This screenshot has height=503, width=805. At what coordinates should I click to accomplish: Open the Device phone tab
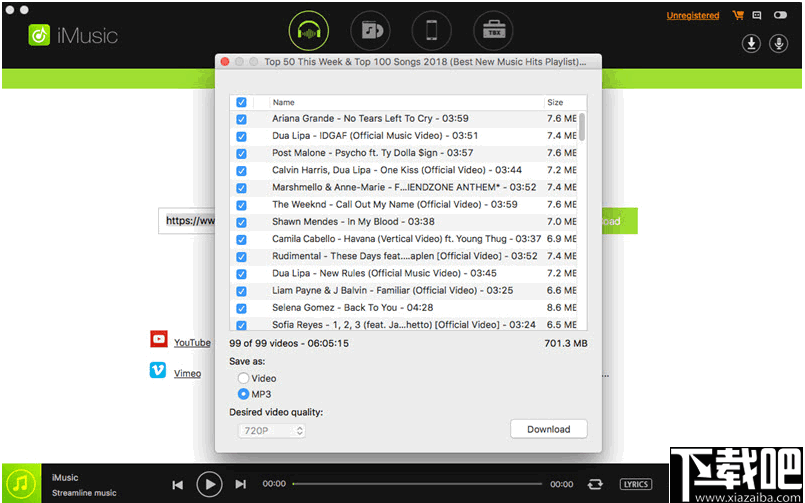[x=431, y=32]
